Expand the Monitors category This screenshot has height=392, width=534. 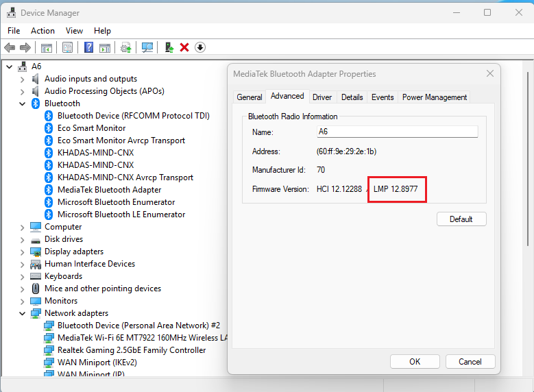[23, 302]
